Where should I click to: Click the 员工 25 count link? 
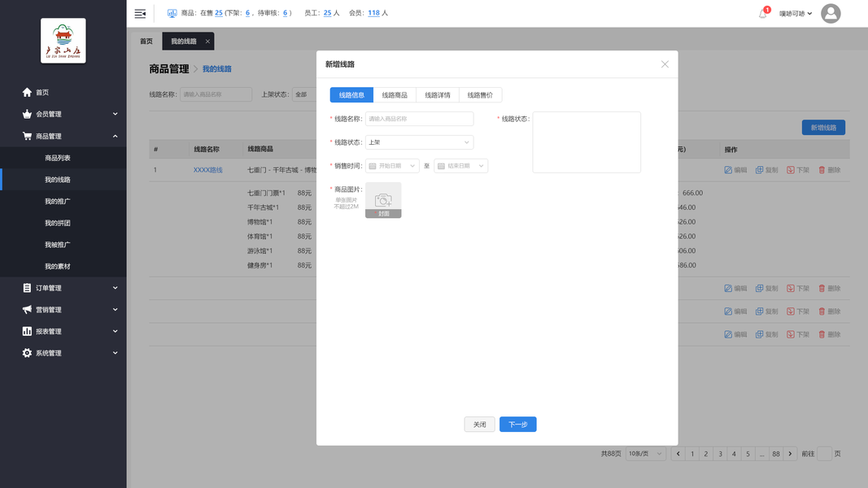(x=327, y=13)
